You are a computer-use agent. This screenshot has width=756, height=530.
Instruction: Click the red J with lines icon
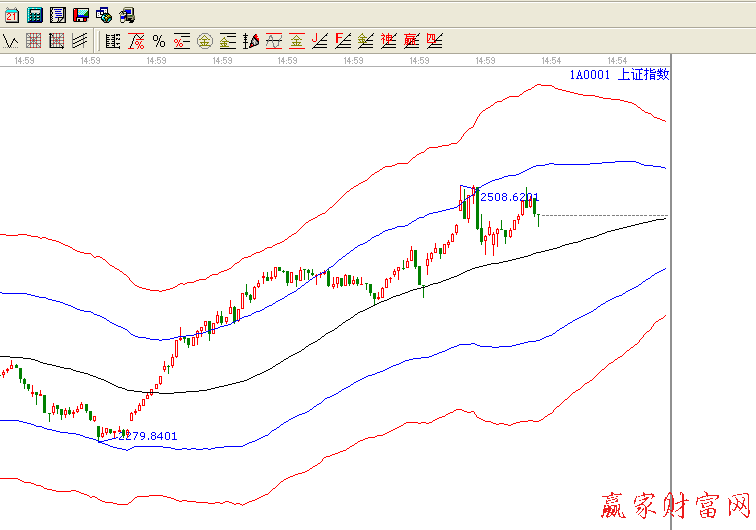(x=319, y=41)
